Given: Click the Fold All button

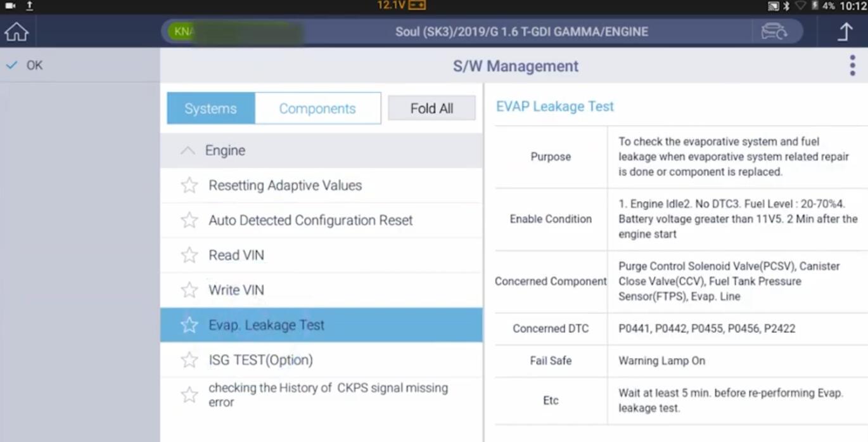Looking at the screenshot, I should (431, 108).
